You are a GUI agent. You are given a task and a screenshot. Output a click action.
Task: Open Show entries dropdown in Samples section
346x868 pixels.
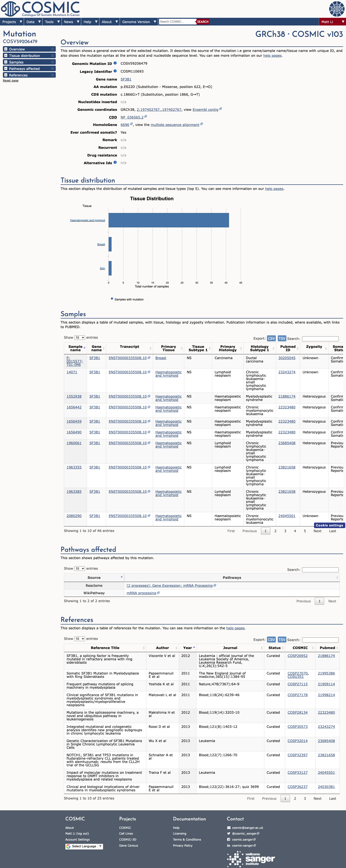pyautogui.click(x=80, y=337)
